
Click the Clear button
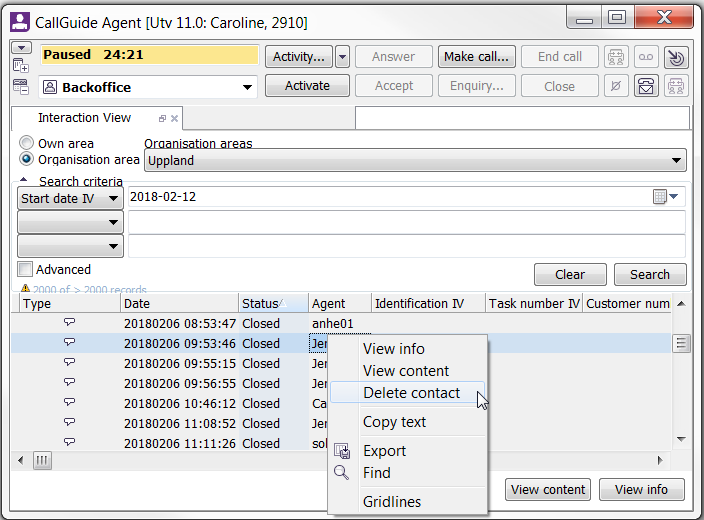point(570,274)
